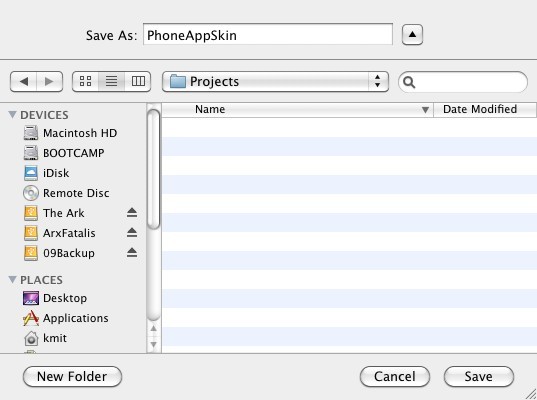Collapse the PLACES section
Image resolution: width=537 pixels, height=400 pixels.
12,279
